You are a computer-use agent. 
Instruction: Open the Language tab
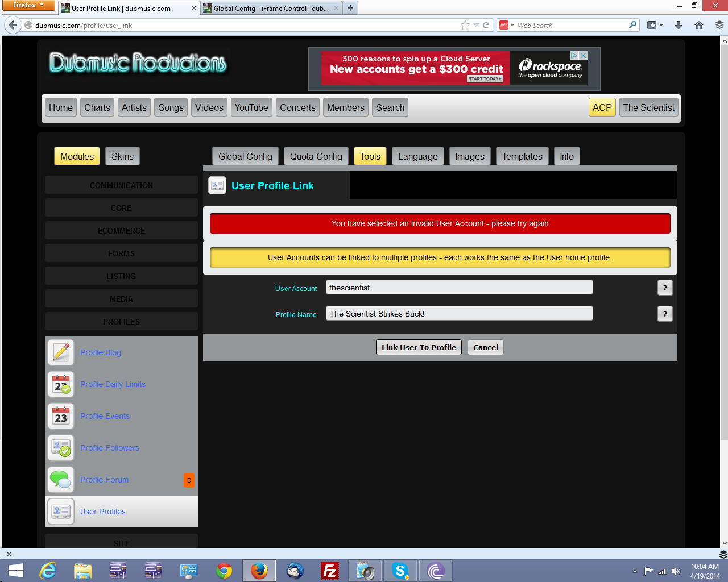pos(418,156)
